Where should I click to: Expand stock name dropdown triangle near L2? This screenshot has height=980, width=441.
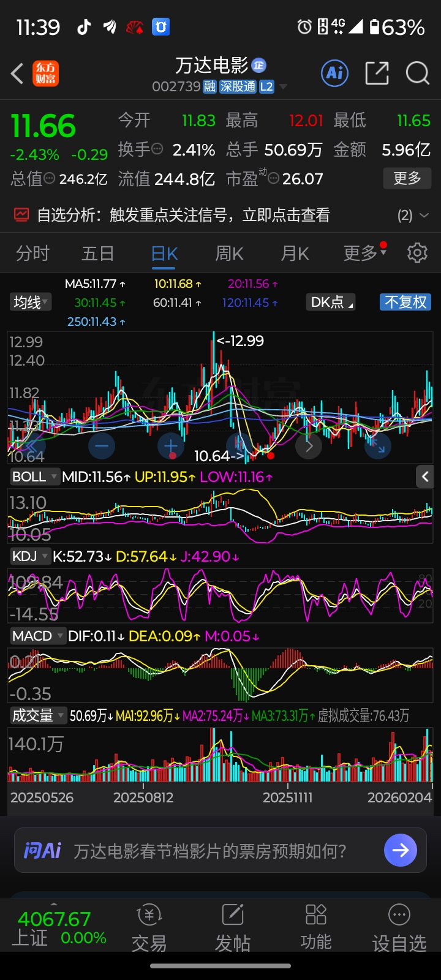click(x=283, y=87)
